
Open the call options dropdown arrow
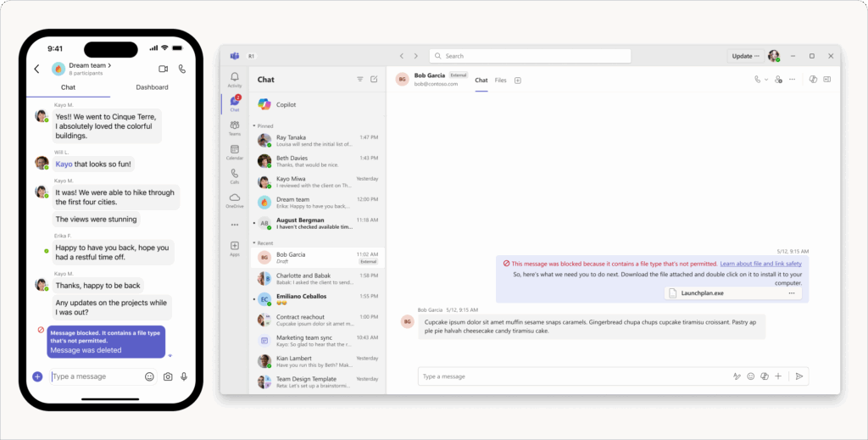[766, 80]
